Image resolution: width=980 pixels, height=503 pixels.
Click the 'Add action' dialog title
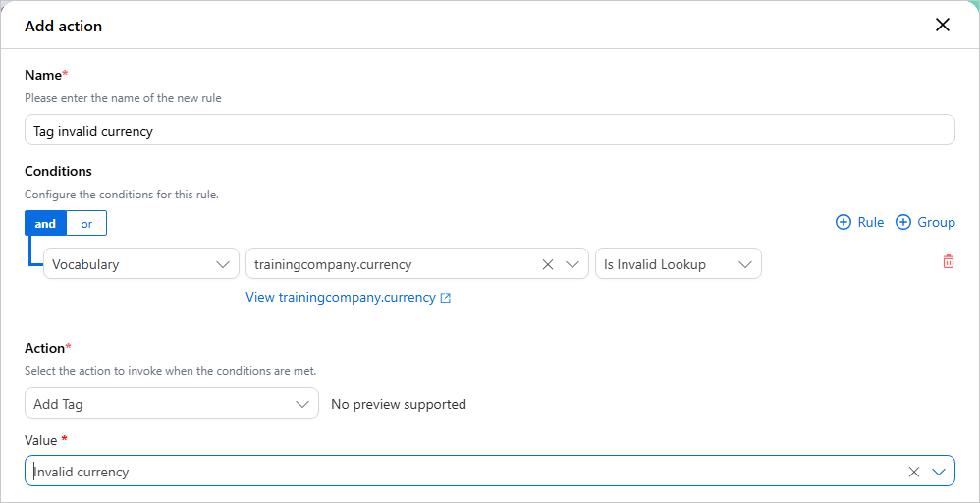pyautogui.click(x=63, y=27)
